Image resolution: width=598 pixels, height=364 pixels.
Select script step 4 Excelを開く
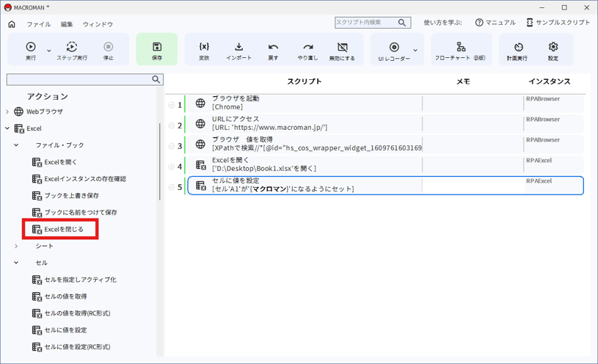(x=384, y=165)
